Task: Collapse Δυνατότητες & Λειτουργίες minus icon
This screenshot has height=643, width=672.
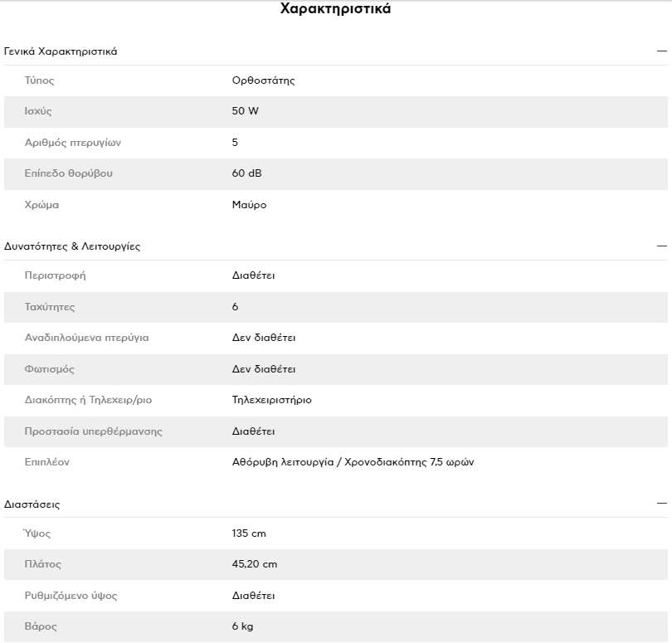Action: point(662,246)
